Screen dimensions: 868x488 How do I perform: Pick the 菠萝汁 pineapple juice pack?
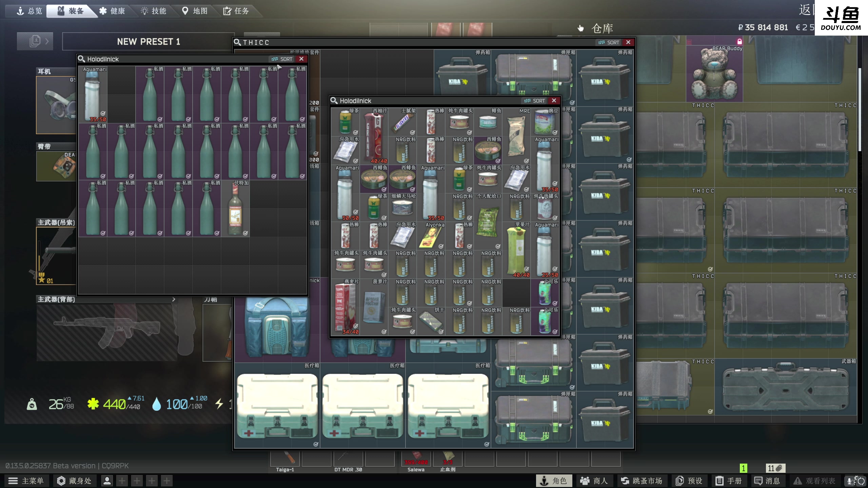pos(374,307)
